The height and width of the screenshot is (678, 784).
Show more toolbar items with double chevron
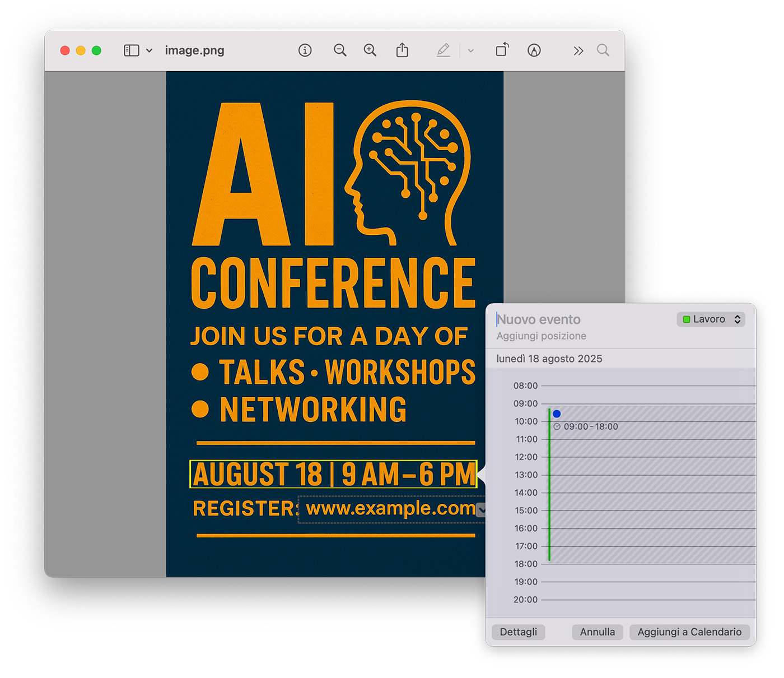click(578, 51)
